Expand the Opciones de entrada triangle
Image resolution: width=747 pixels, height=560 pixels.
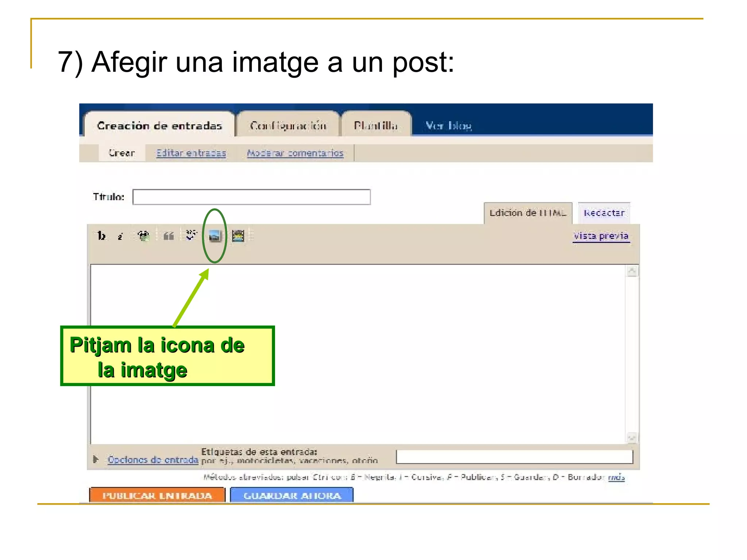click(96, 459)
